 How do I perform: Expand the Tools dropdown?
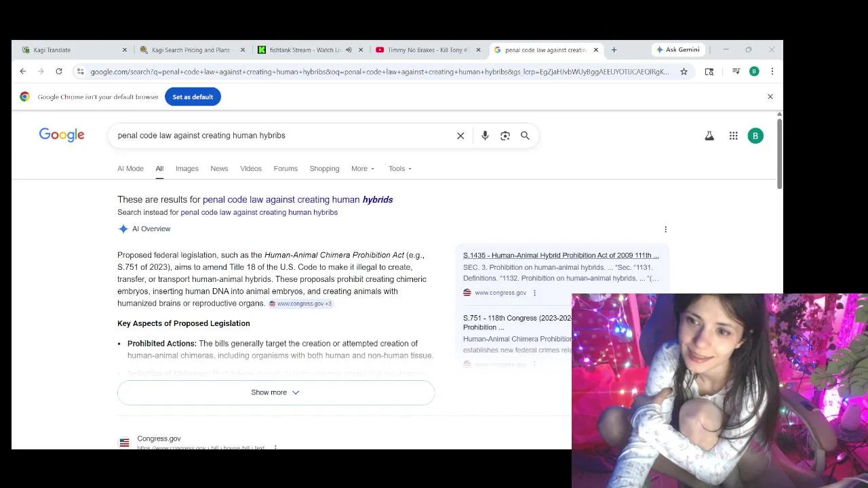click(400, 169)
